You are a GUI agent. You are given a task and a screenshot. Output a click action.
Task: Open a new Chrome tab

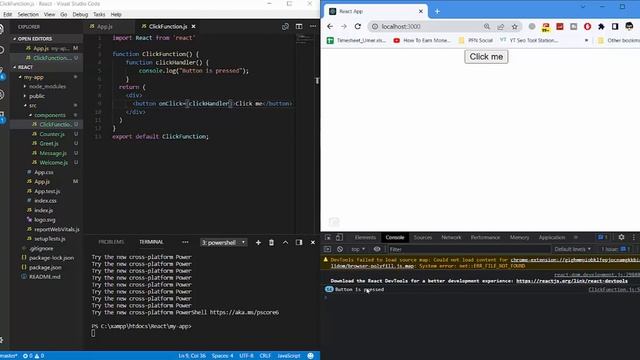437,11
